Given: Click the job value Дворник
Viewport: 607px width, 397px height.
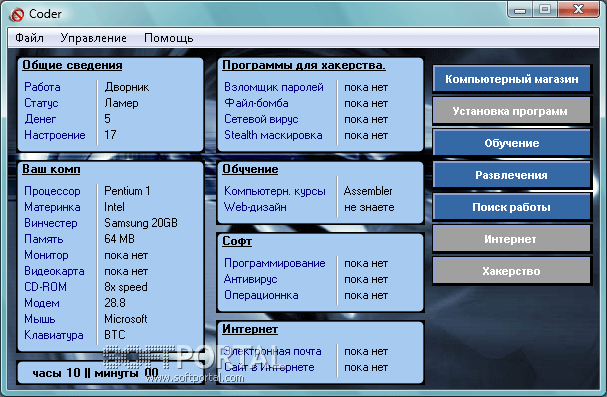Looking at the screenshot, I should (127, 87).
